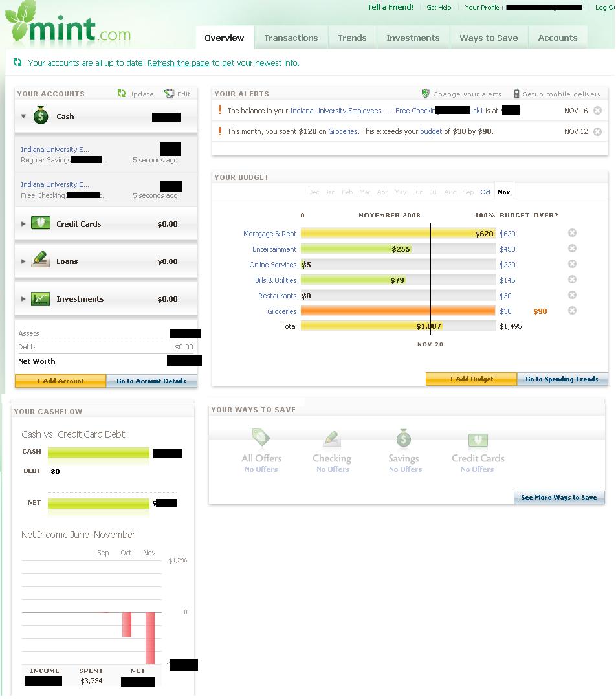Click the Savings money bag offers icon

tap(404, 439)
